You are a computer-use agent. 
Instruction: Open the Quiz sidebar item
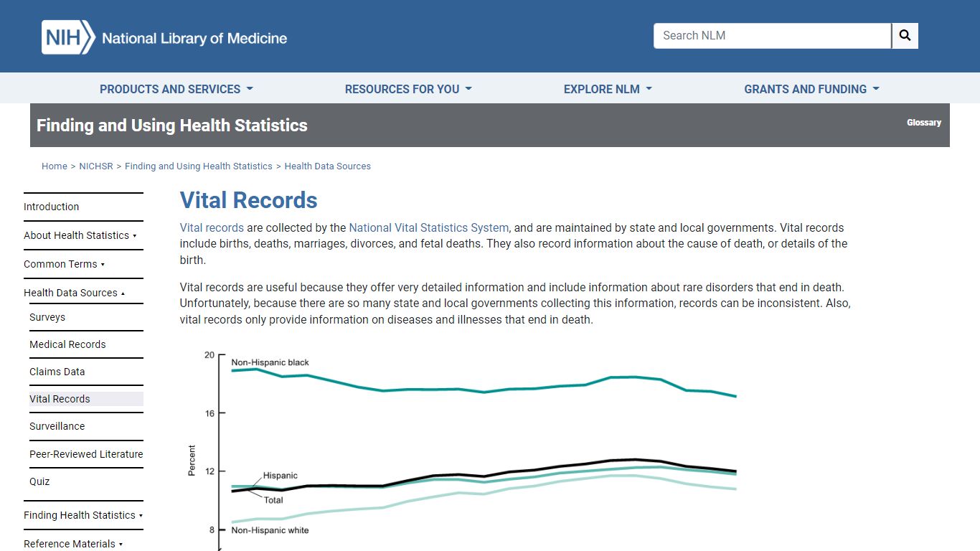[x=39, y=481]
